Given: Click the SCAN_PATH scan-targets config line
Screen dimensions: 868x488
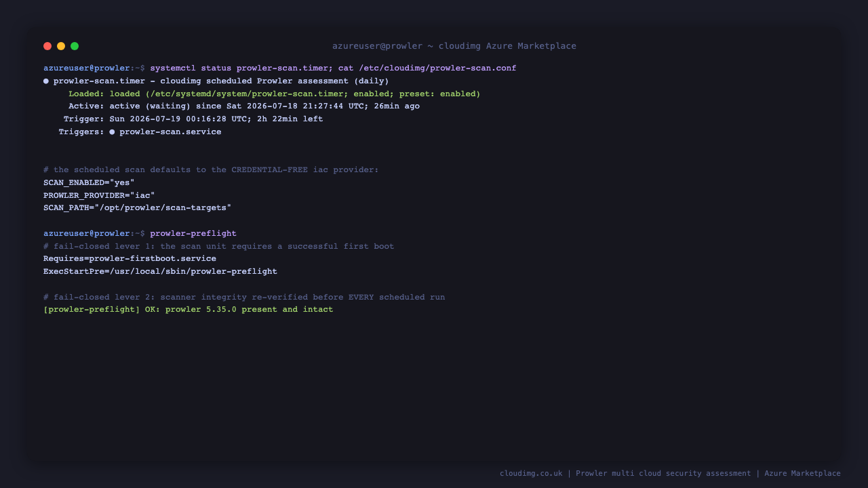Looking at the screenshot, I should click(138, 208).
